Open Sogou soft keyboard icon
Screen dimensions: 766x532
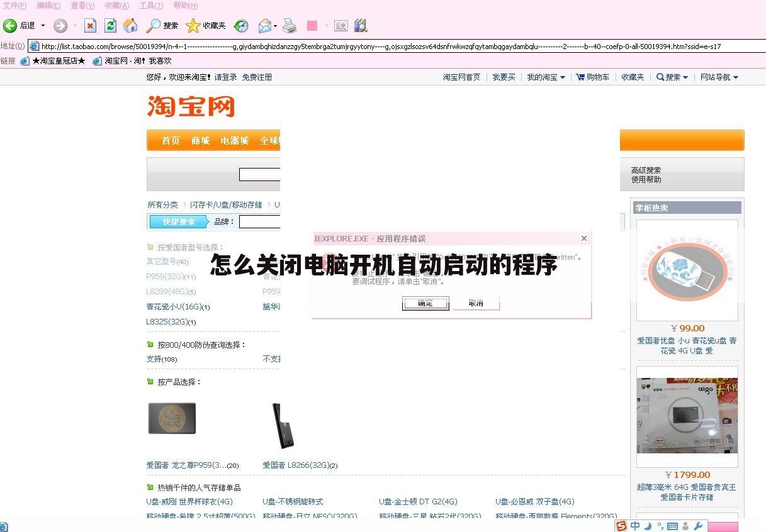pyautogui.click(x=672, y=526)
